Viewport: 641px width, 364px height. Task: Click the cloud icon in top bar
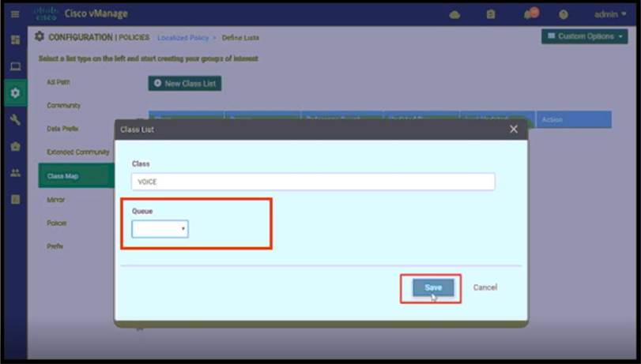tap(455, 14)
